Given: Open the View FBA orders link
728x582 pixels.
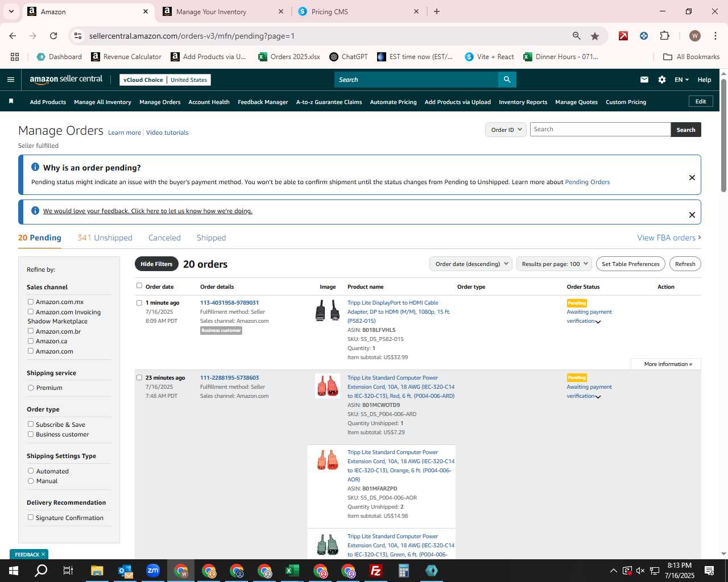Looking at the screenshot, I should [669, 238].
